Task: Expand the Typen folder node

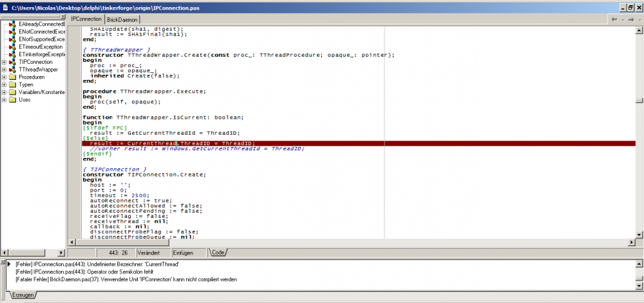Action: point(4,84)
